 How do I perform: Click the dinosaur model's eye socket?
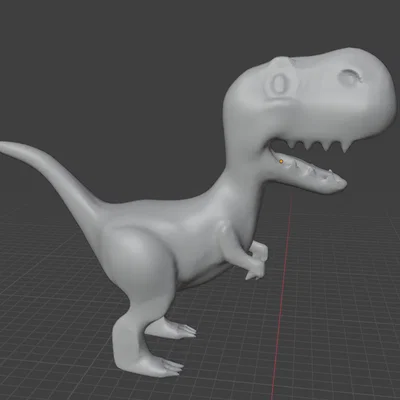pyautogui.click(x=279, y=83)
